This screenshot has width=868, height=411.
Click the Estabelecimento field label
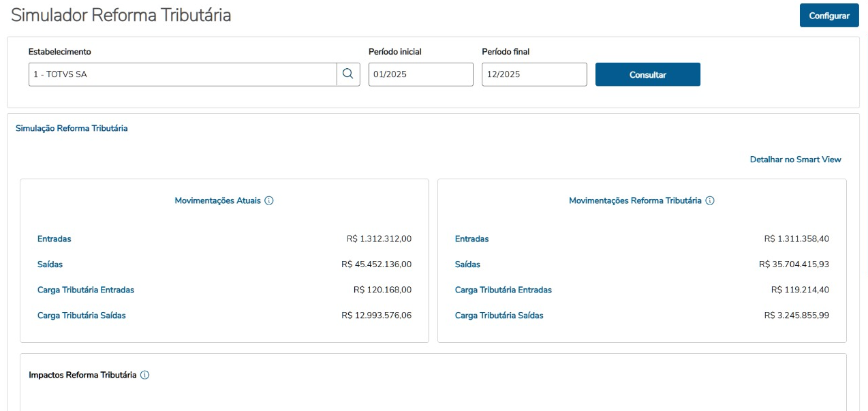(x=60, y=52)
